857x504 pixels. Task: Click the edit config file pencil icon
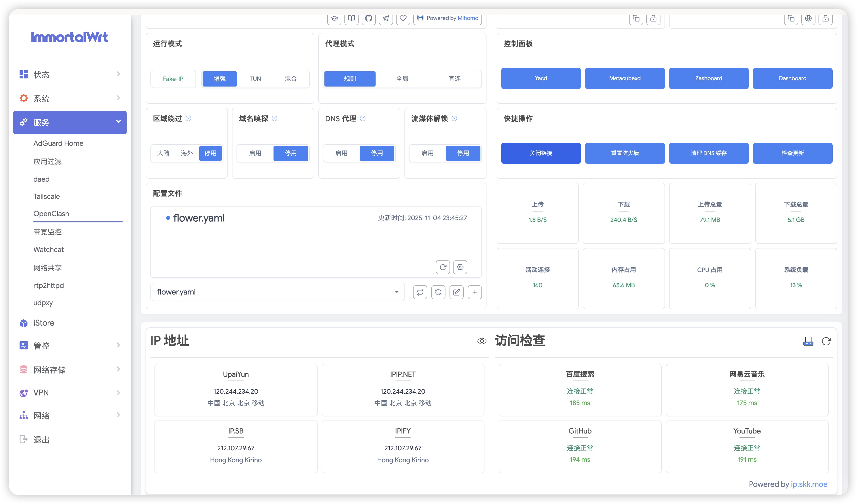coord(456,292)
